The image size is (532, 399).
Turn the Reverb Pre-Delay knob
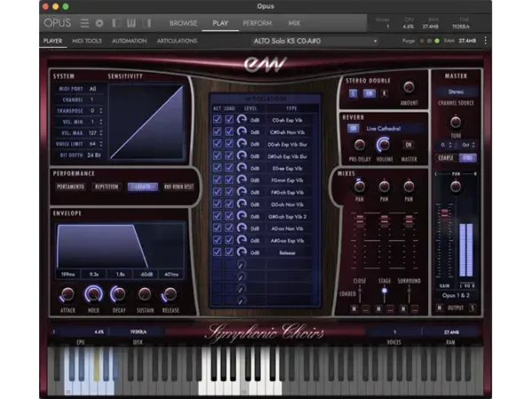point(360,145)
